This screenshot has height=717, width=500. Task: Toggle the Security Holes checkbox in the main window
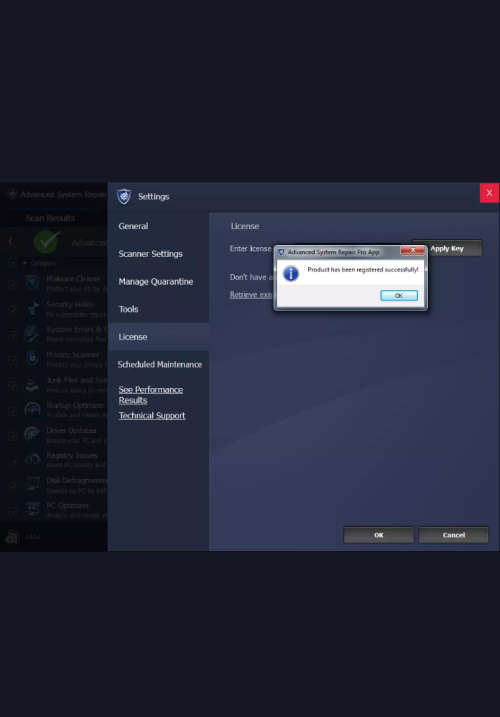coord(12,310)
